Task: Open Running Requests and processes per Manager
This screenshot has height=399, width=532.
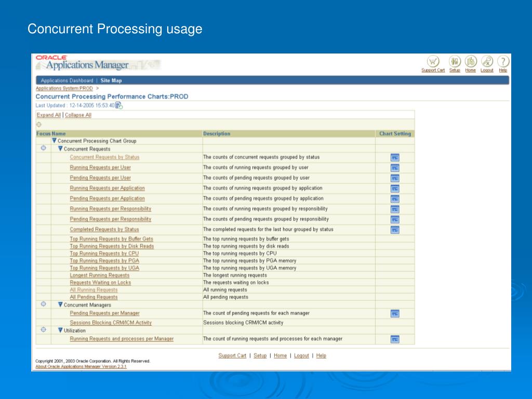Action: [x=122, y=339]
